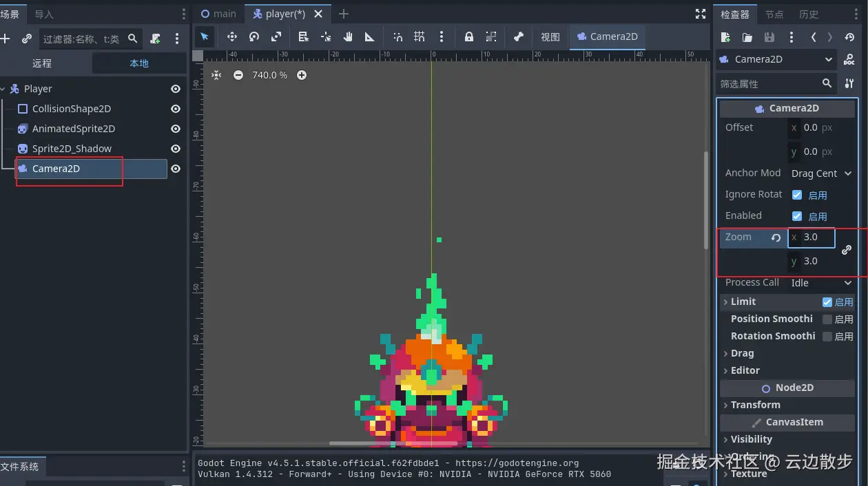This screenshot has width=868, height=486.
Task: Open the 导入 import dock tab
Action: 44,14
